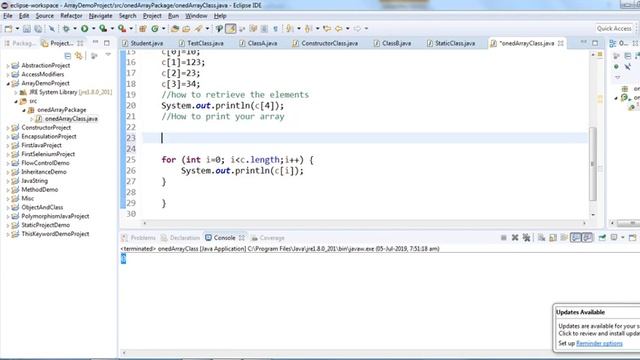This screenshot has width=640, height=360.
Task: Click the Collapse All icon in Project Explorer
Action: pos(68,56)
